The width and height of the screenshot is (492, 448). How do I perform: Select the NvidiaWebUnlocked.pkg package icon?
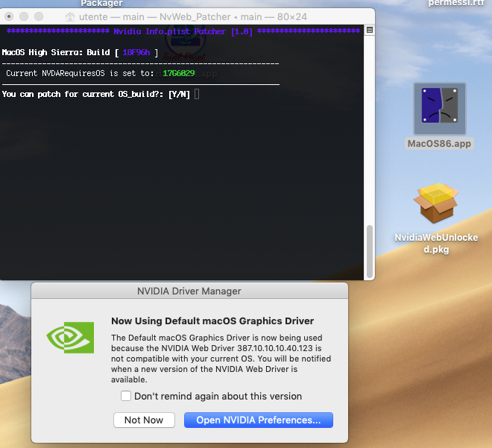coord(436,203)
